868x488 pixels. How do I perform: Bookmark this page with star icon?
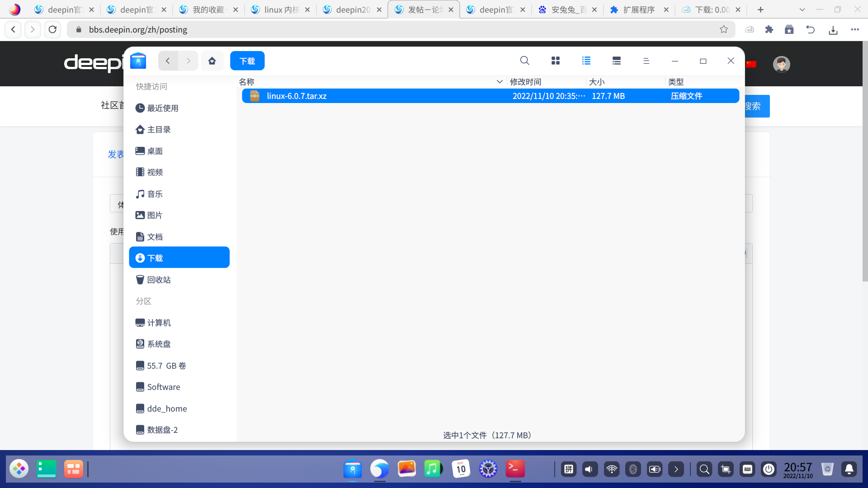coord(724,29)
